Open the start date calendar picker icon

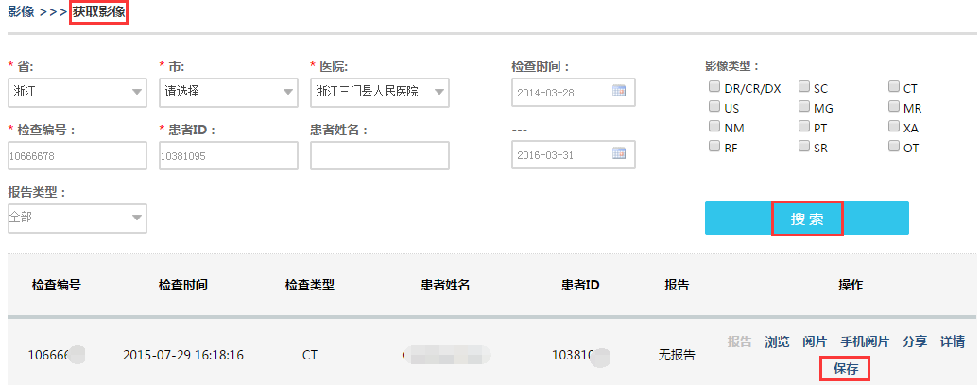619,92
